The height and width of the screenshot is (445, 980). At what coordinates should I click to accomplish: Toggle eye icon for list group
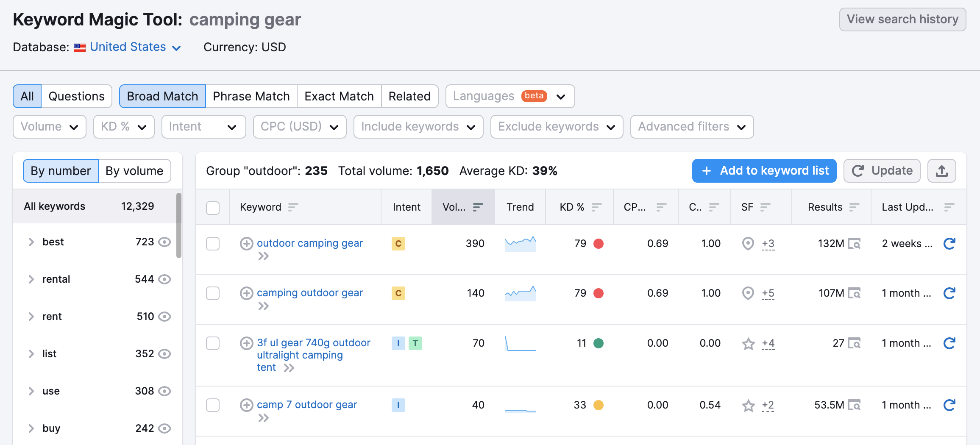(x=164, y=354)
